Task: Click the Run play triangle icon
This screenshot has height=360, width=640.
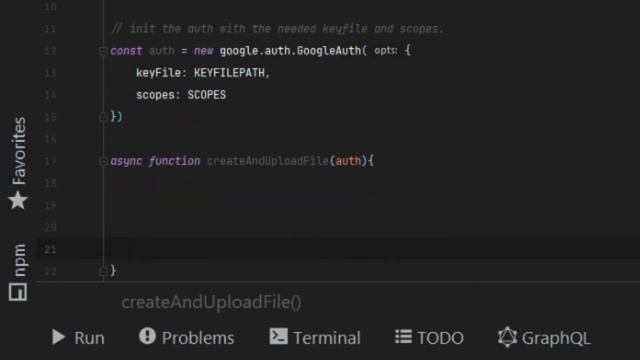Action: coord(59,337)
